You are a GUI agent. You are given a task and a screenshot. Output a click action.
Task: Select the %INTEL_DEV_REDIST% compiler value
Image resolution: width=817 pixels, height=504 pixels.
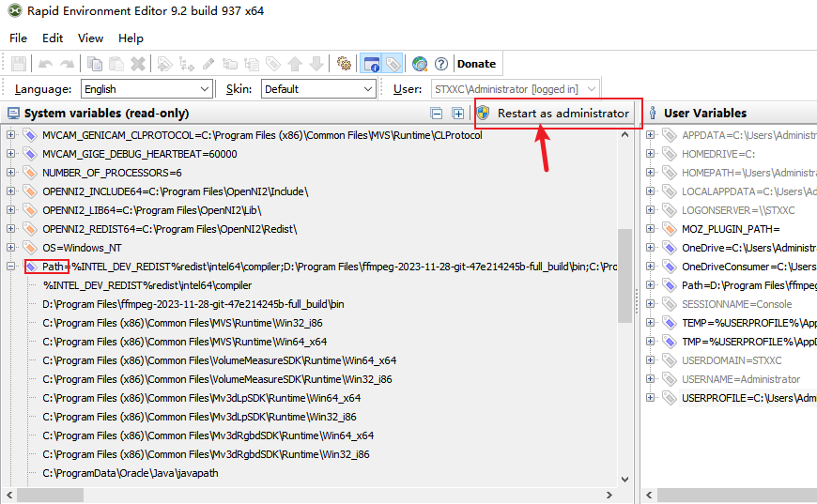coord(147,285)
